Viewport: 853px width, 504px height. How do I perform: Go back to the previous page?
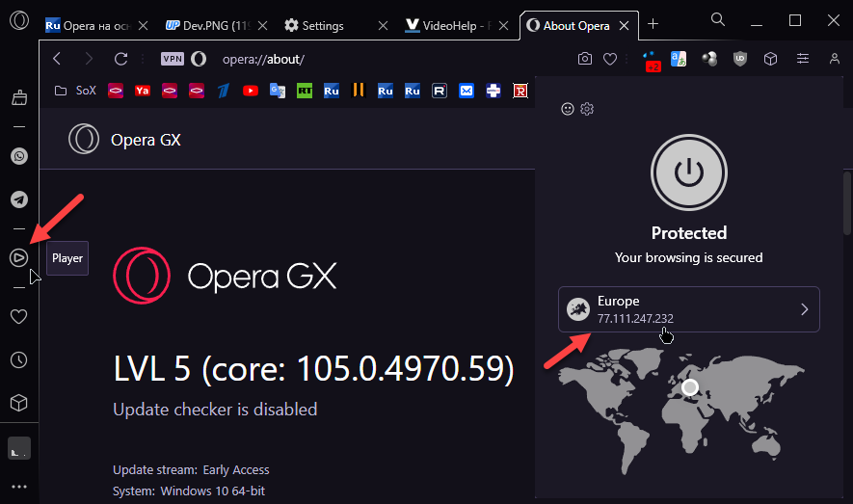coord(57,59)
